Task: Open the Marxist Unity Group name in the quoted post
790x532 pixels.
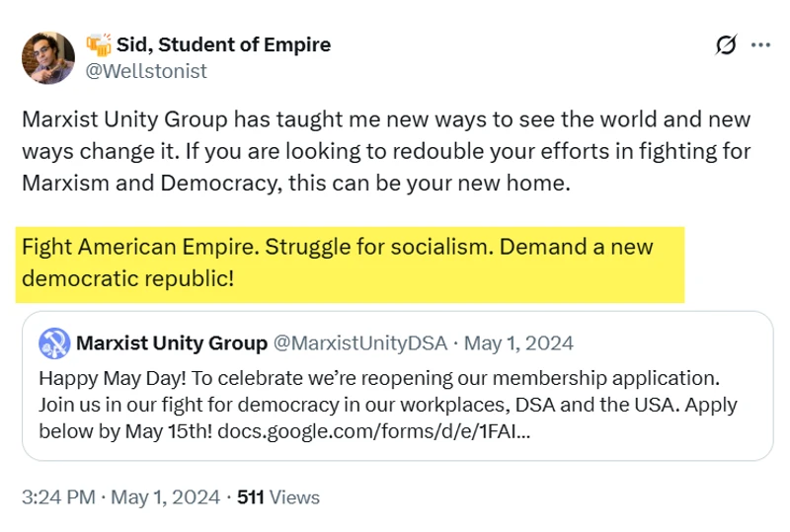Action: [x=172, y=343]
